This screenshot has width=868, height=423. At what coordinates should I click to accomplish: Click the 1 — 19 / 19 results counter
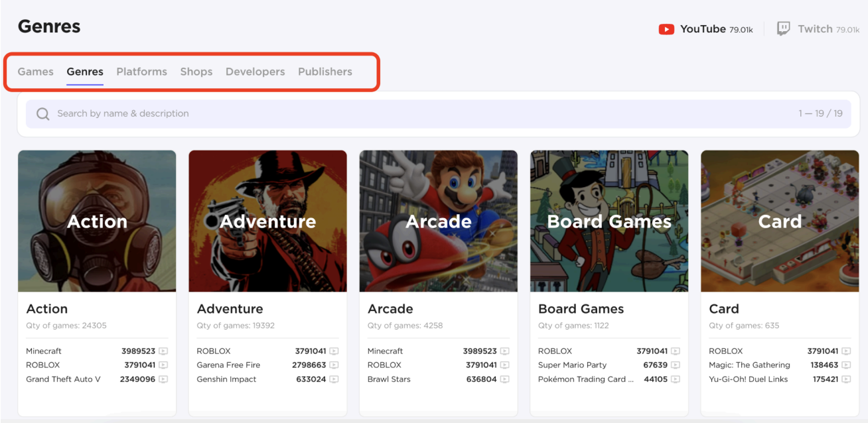pos(820,114)
